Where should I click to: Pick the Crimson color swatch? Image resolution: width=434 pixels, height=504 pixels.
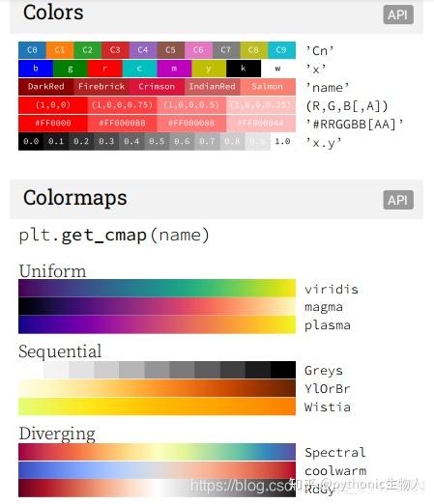157,87
